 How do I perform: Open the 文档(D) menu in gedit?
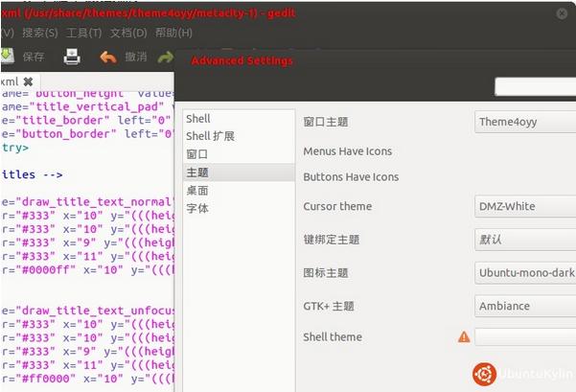(x=128, y=33)
